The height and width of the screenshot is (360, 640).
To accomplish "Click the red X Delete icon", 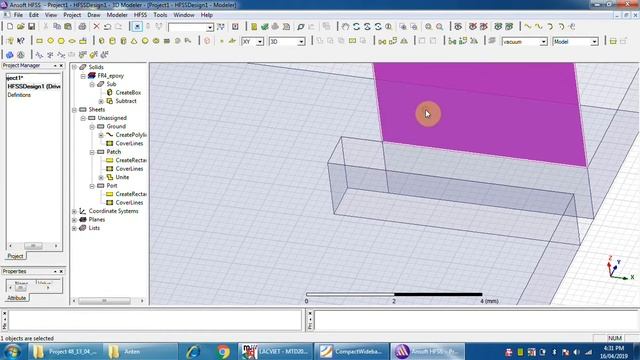I will (96, 27).
